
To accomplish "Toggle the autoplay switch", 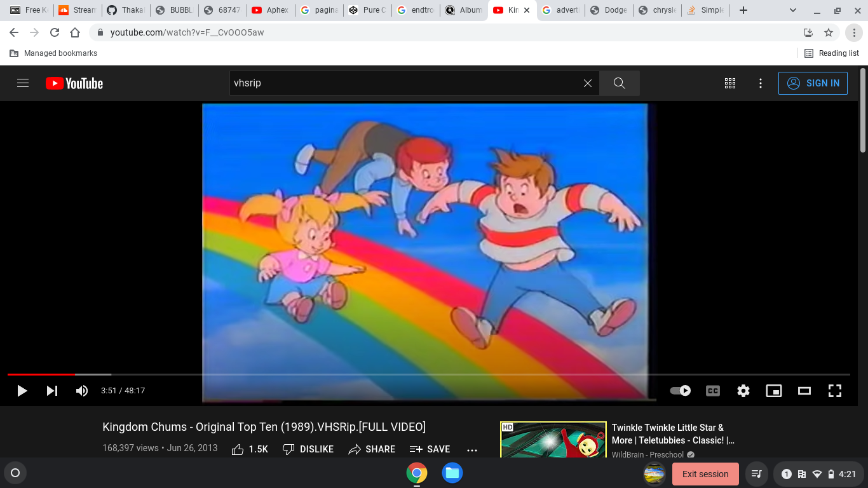I will [681, 391].
